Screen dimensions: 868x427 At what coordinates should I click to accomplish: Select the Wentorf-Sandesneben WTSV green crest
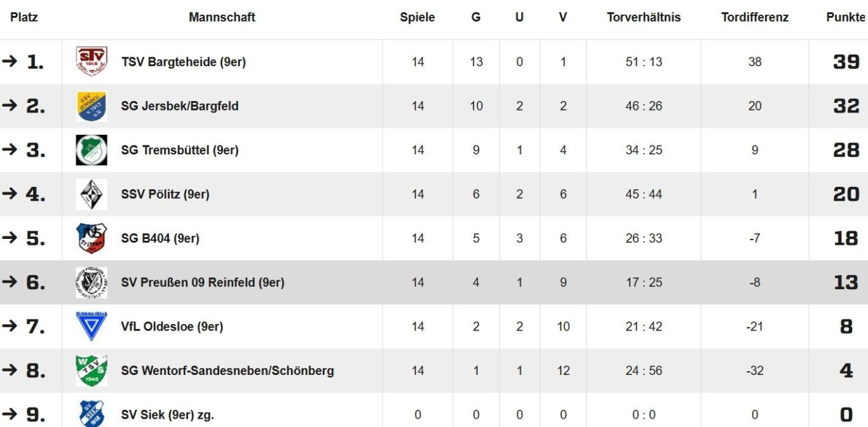[92, 370]
